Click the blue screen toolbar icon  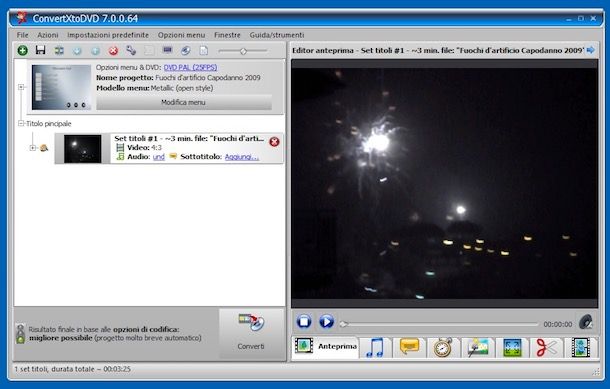168,50
